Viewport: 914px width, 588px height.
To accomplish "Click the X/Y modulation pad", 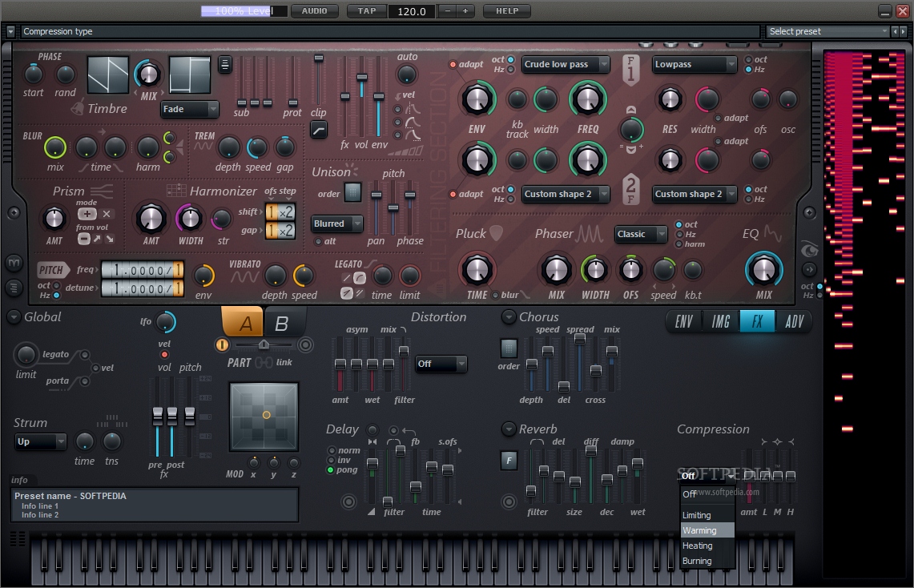I will (264, 417).
